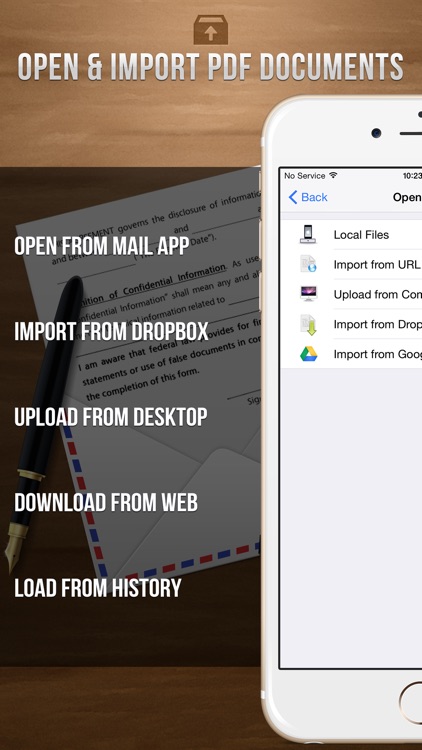Tap No Service status text

(304, 176)
